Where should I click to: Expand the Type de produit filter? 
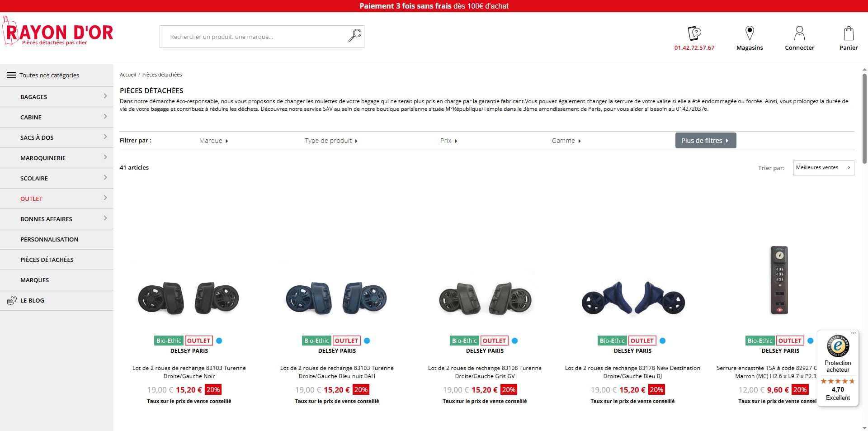(331, 141)
